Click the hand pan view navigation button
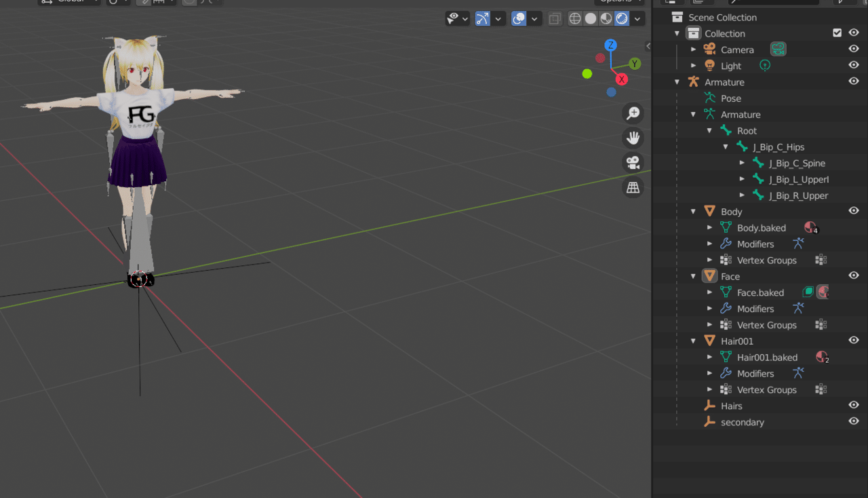868x498 pixels. 633,138
